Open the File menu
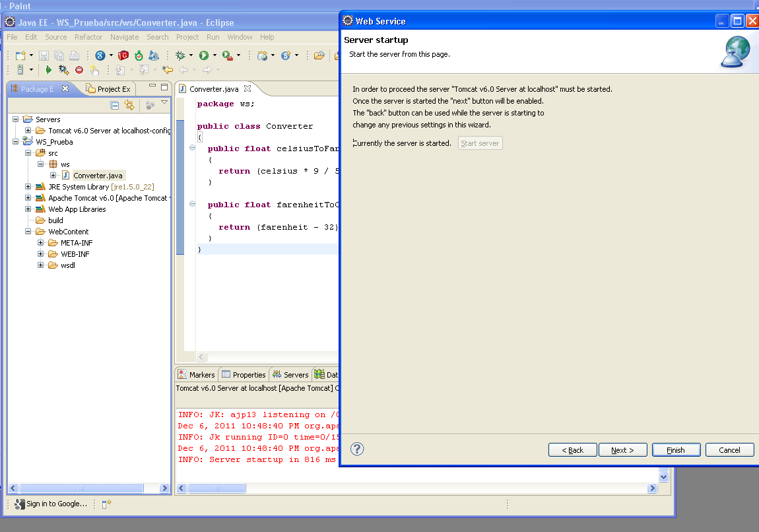Image resolution: width=759 pixels, height=532 pixels. (12, 37)
